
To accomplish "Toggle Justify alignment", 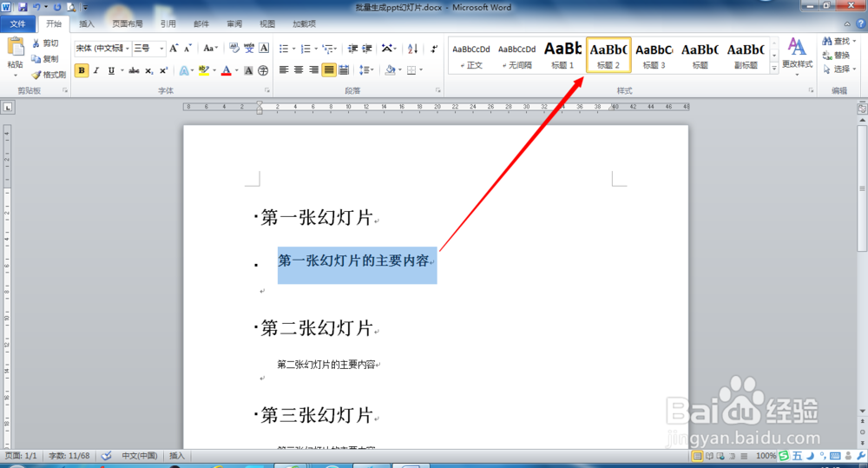I will coord(329,69).
